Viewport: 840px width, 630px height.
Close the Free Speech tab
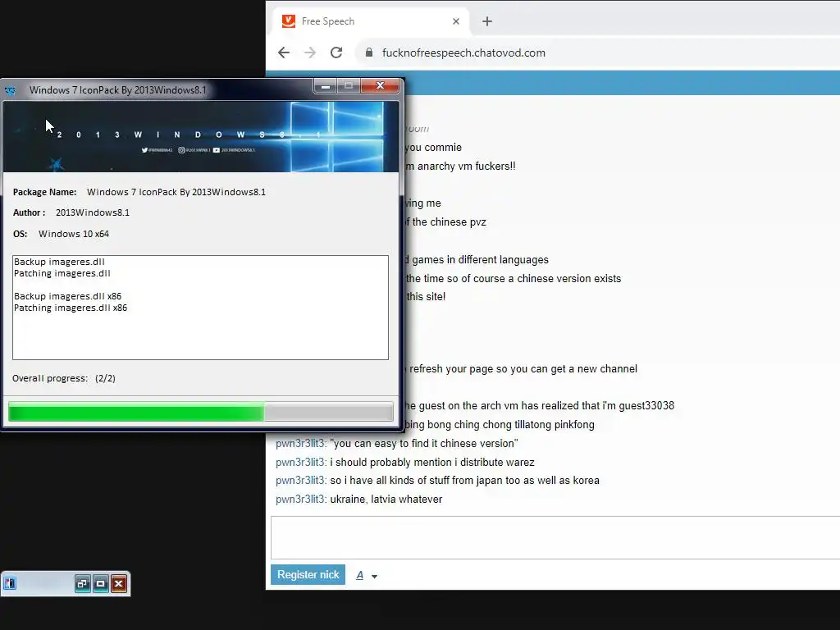(456, 21)
